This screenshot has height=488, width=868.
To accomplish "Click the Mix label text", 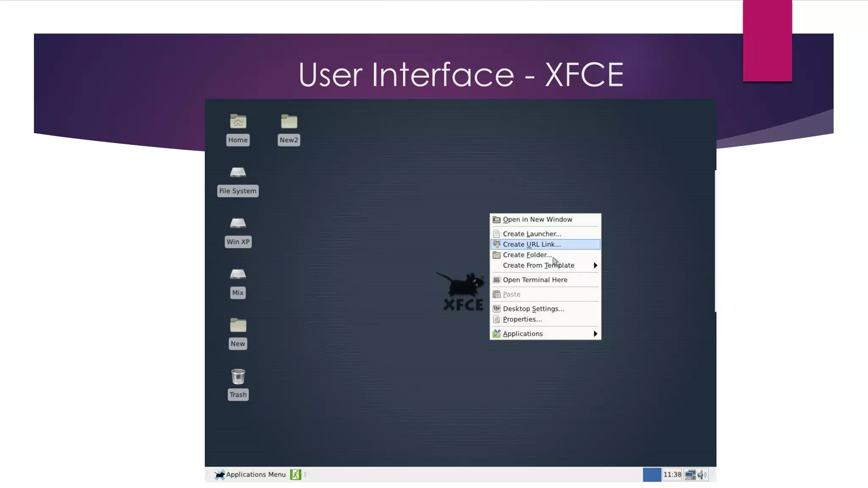I will [238, 293].
